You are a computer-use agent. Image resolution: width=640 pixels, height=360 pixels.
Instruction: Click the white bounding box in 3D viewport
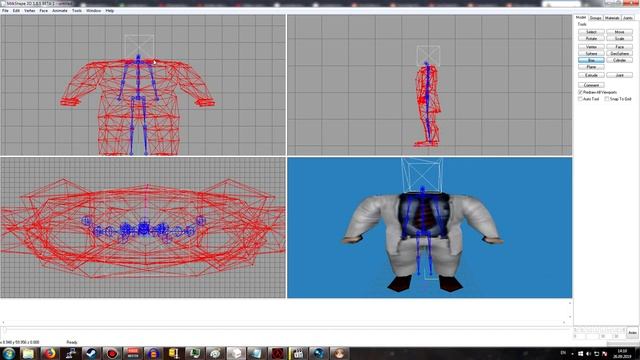[422, 176]
